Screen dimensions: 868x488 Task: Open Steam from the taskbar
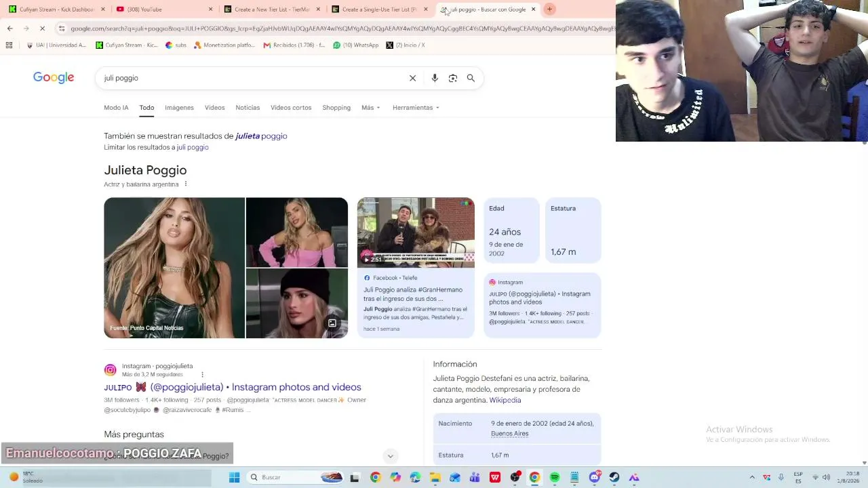coord(614,477)
